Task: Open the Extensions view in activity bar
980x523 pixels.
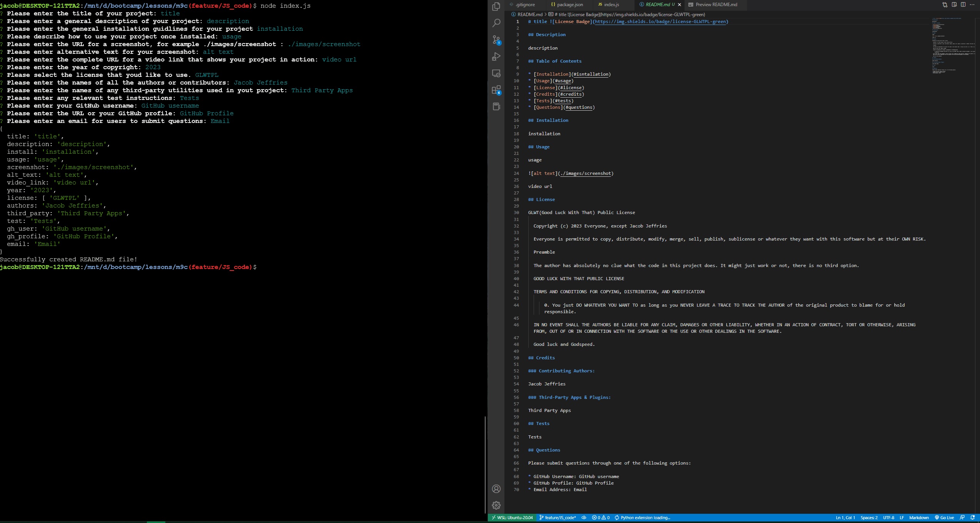Action: point(496,90)
